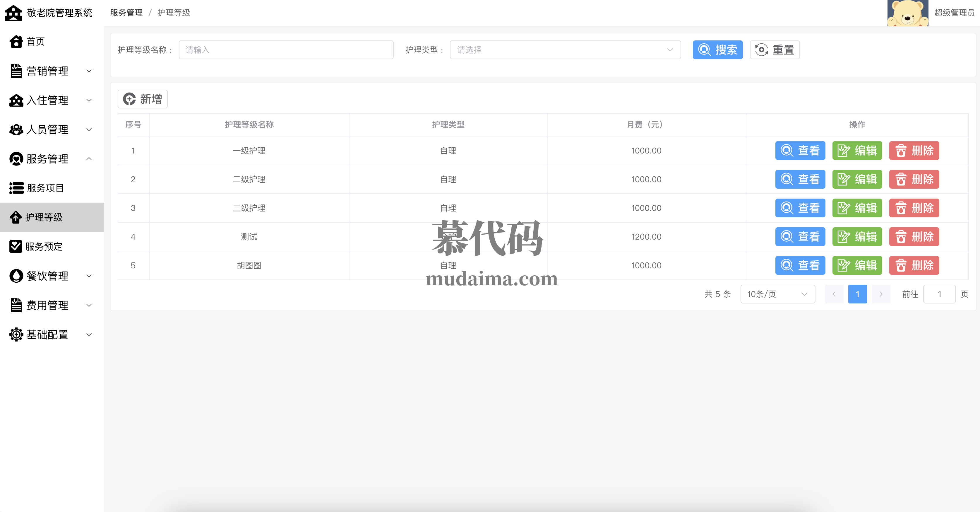Click the home icon beside 首页
The image size is (980, 512).
click(x=16, y=42)
